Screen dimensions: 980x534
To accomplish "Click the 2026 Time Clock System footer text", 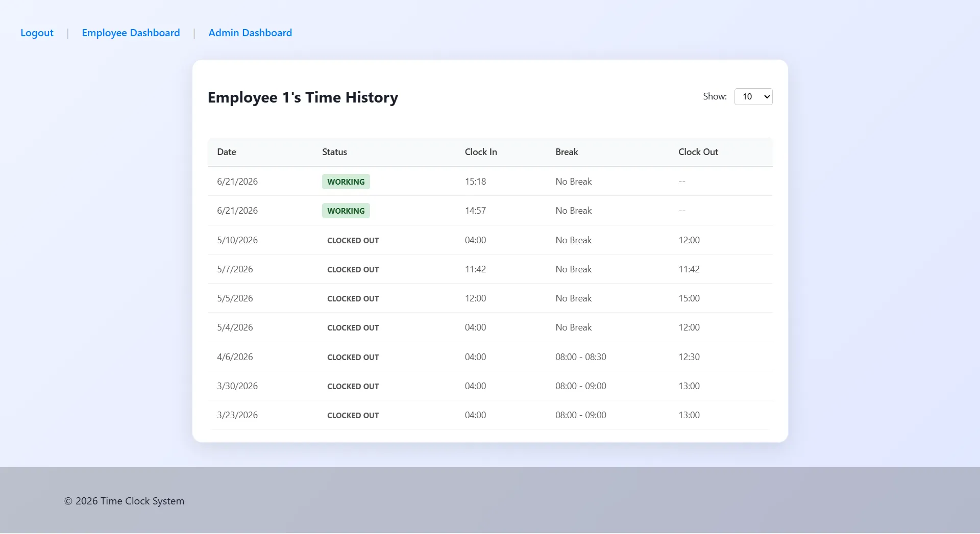I will pyautogui.click(x=124, y=501).
